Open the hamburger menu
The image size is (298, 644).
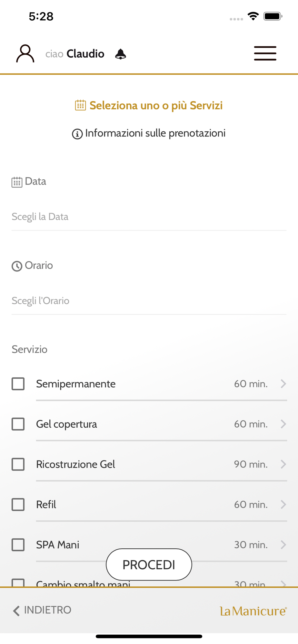265,53
